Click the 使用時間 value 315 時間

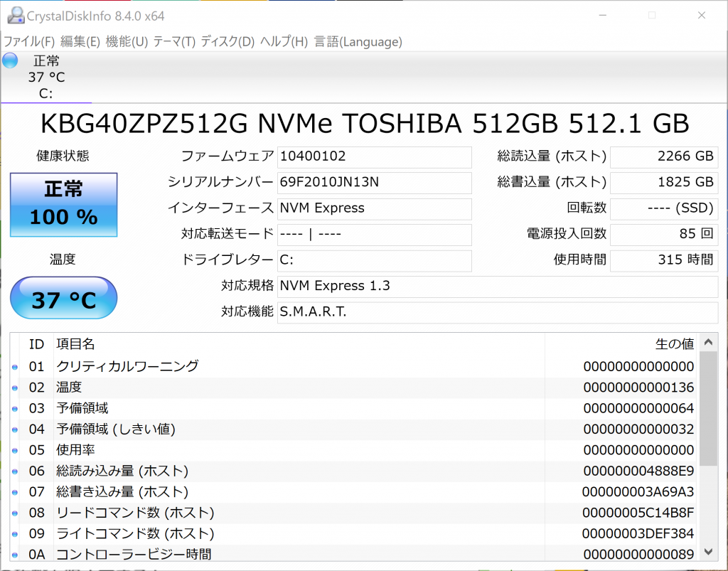tap(664, 261)
